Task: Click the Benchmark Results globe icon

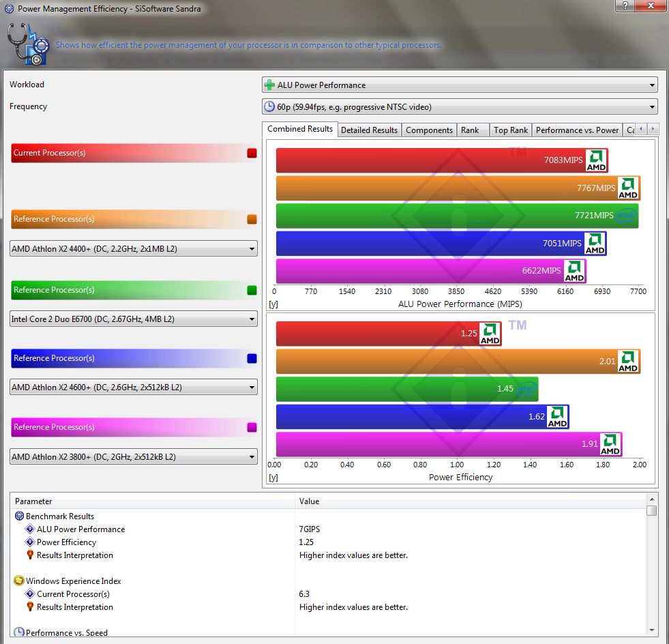Action: (19, 516)
